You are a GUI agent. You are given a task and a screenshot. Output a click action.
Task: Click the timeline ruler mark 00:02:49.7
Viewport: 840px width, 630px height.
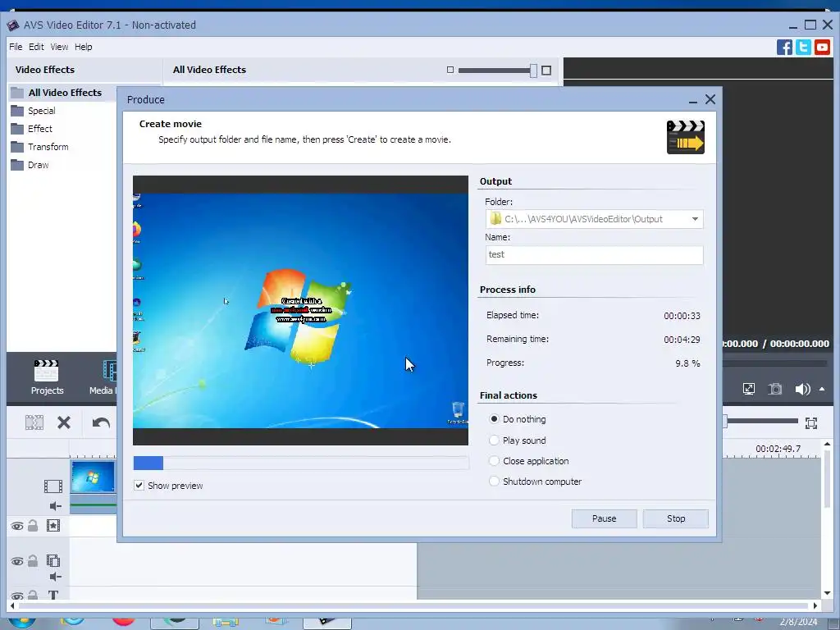[x=778, y=449]
